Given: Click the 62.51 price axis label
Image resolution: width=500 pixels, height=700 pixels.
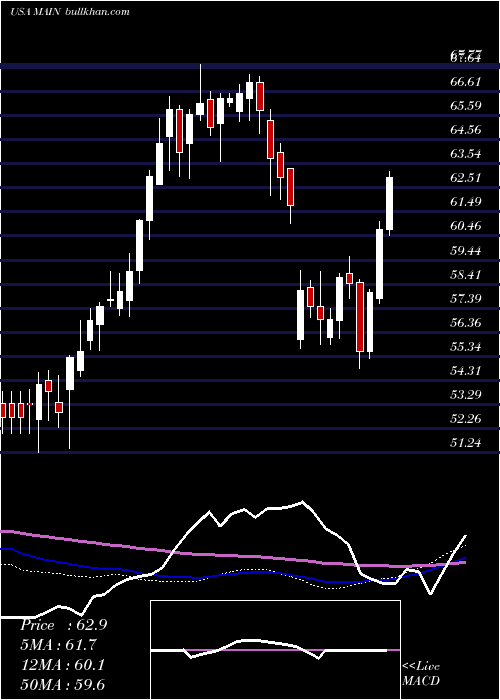Looking at the screenshot, I should coord(466,178).
